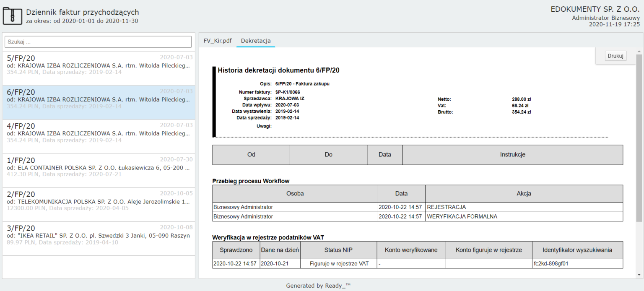Click the Identyfikator wyszukiwania header
The image size is (644, 291).
tap(577, 250)
